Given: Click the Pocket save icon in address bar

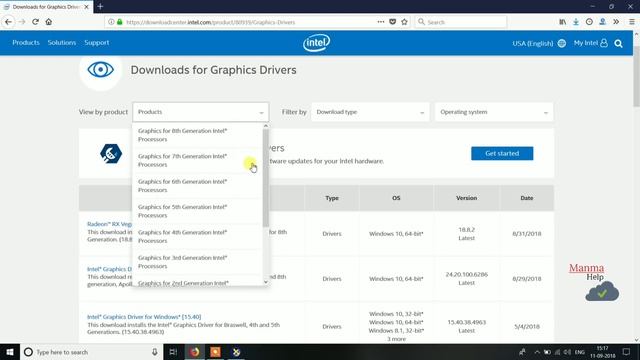Looking at the screenshot, I should point(392,22).
